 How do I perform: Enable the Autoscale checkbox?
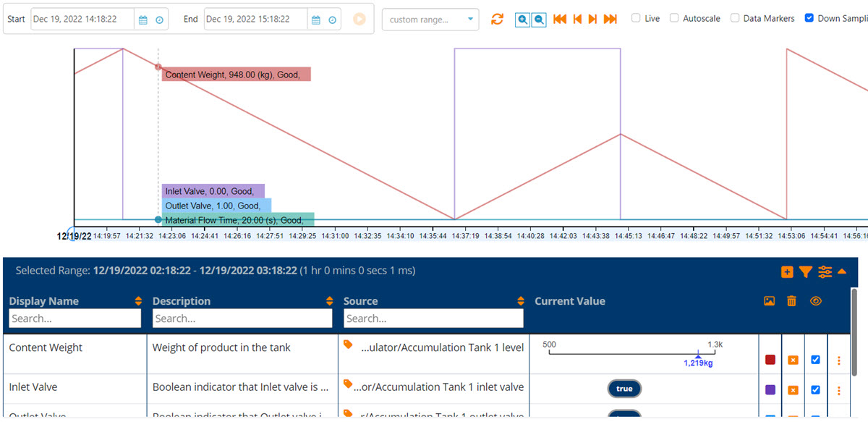[x=674, y=18]
